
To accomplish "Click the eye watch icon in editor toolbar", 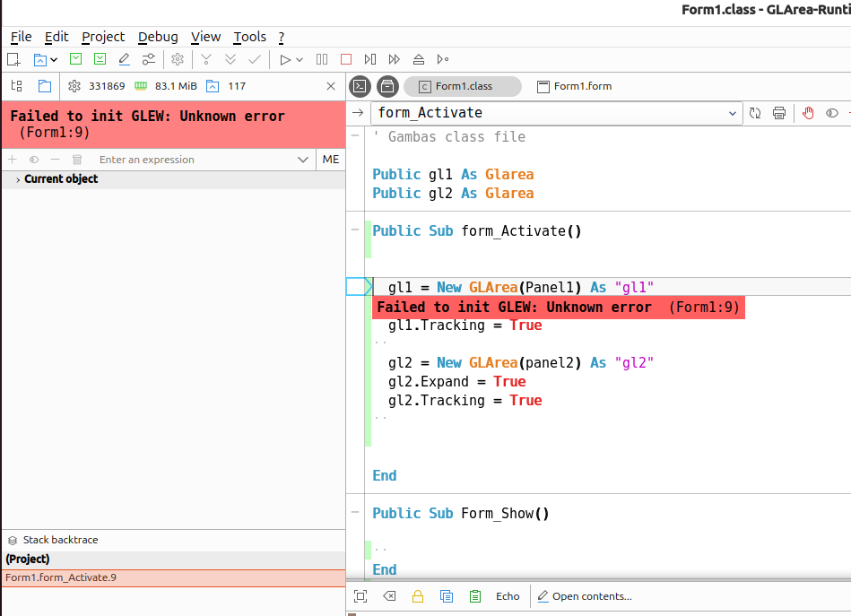I will click(832, 113).
